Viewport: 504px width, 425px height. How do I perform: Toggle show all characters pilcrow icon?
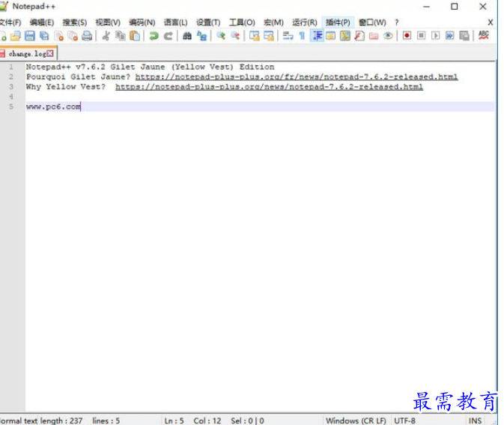point(302,36)
